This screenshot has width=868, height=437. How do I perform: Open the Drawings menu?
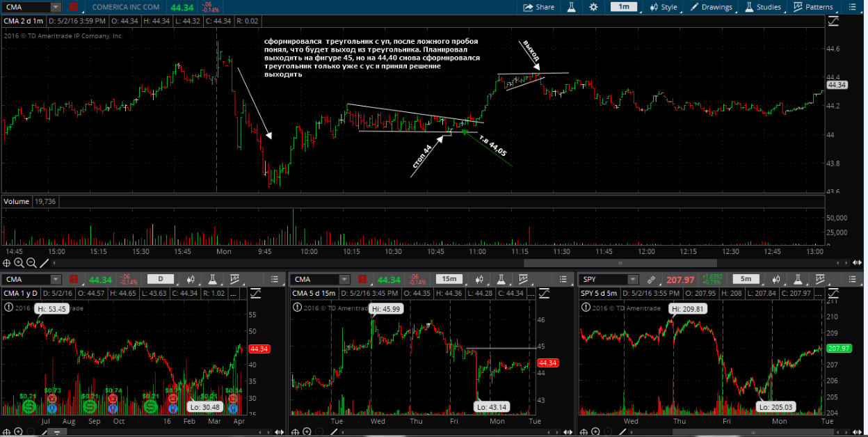712,7
